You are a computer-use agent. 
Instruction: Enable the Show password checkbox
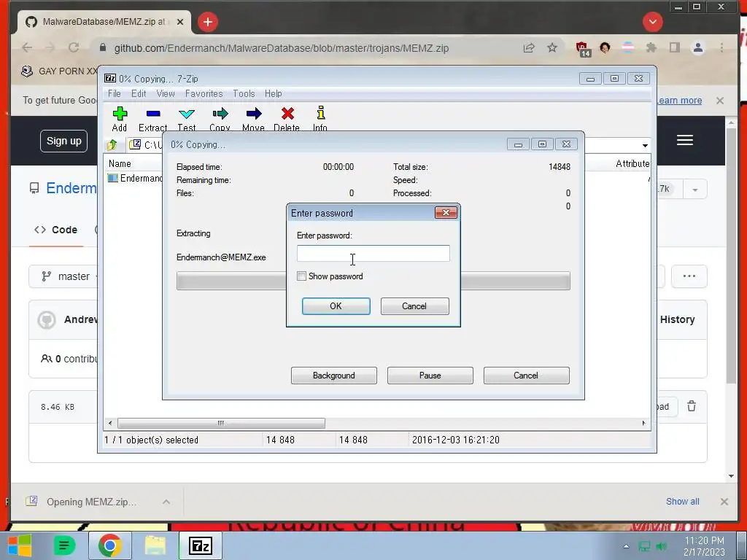click(301, 276)
